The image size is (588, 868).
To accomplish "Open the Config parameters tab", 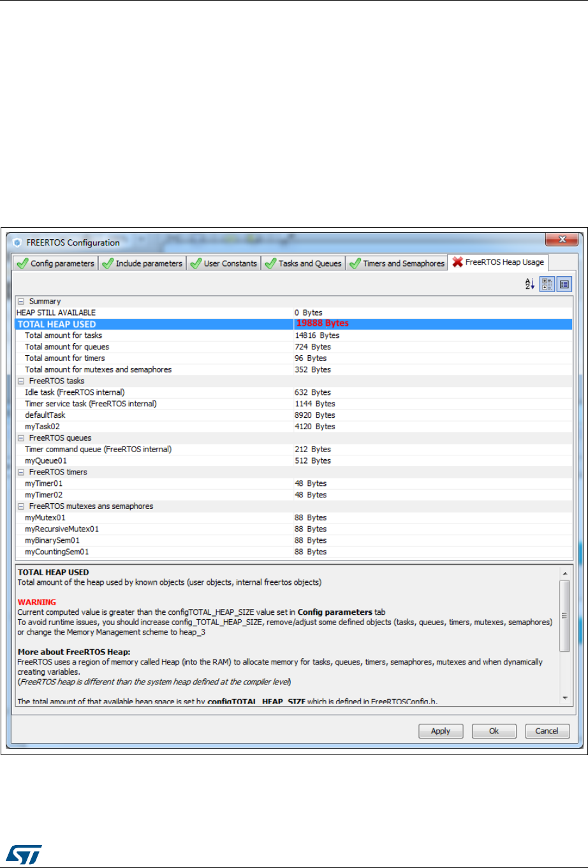I will tap(55, 263).
